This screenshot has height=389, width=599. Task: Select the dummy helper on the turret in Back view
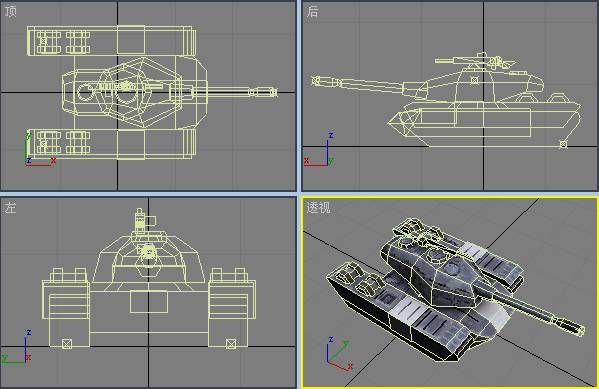[474, 80]
